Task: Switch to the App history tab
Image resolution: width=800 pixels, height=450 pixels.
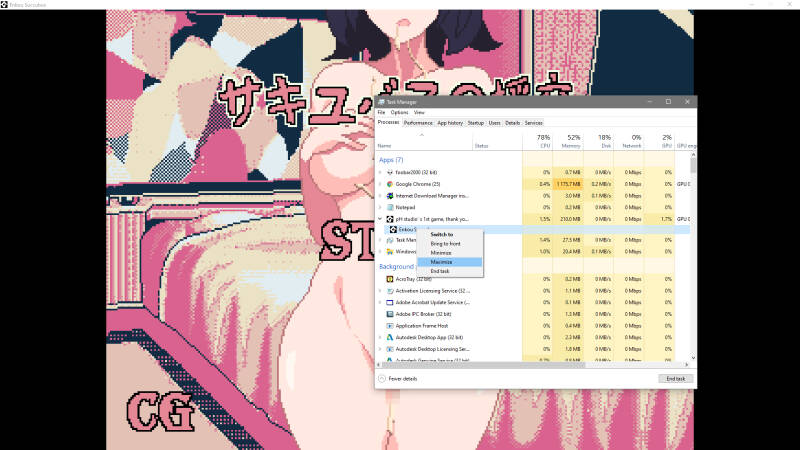Action: (450, 123)
